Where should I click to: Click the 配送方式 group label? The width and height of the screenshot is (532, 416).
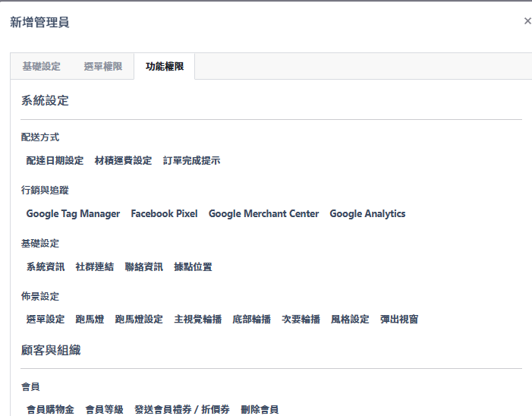tap(40, 137)
